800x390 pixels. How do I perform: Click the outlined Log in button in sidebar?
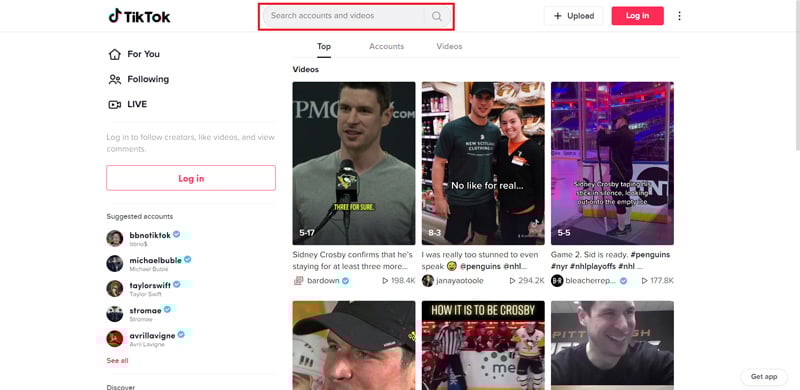191,178
